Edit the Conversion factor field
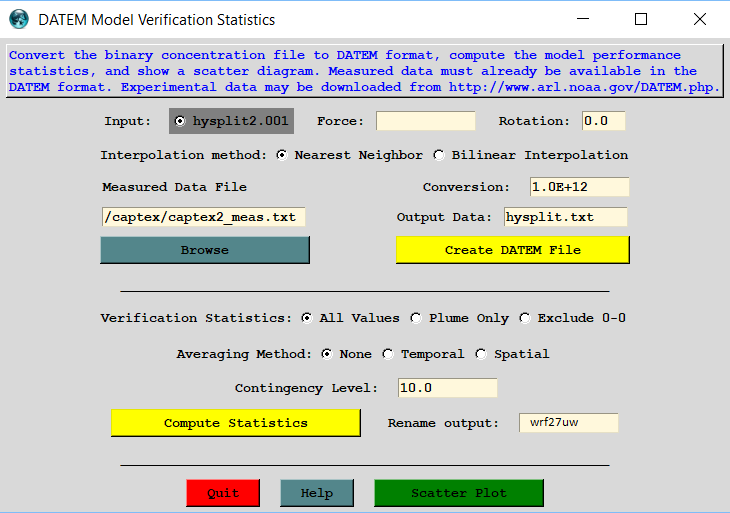 click(579, 187)
